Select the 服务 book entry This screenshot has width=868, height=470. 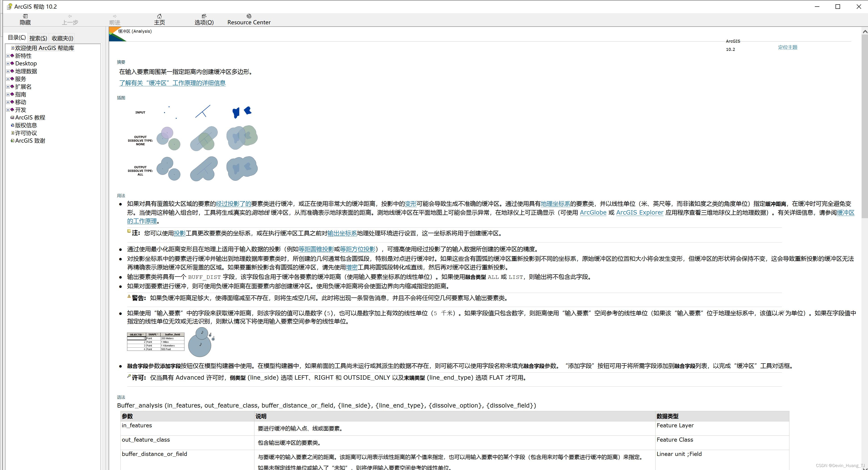20,79
